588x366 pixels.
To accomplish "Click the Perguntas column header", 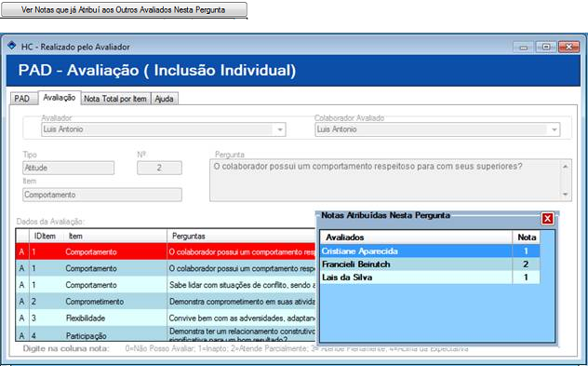I will [x=242, y=237].
